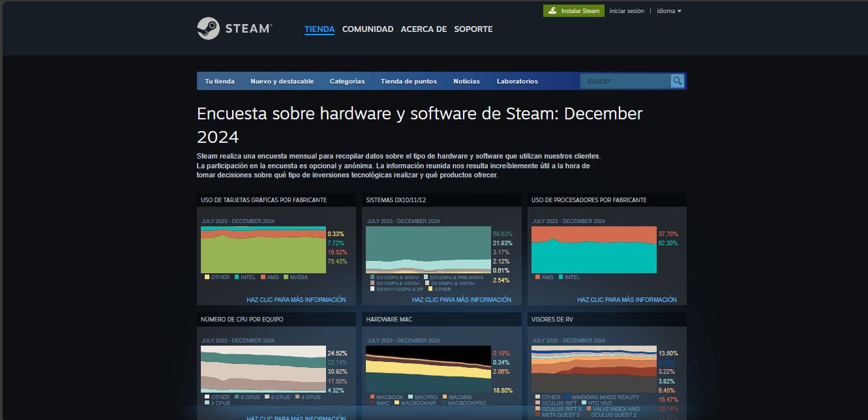The width and height of the screenshot is (868, 420).
Task: Open the Nuevo y destacable tab
Action: [282, 82]
